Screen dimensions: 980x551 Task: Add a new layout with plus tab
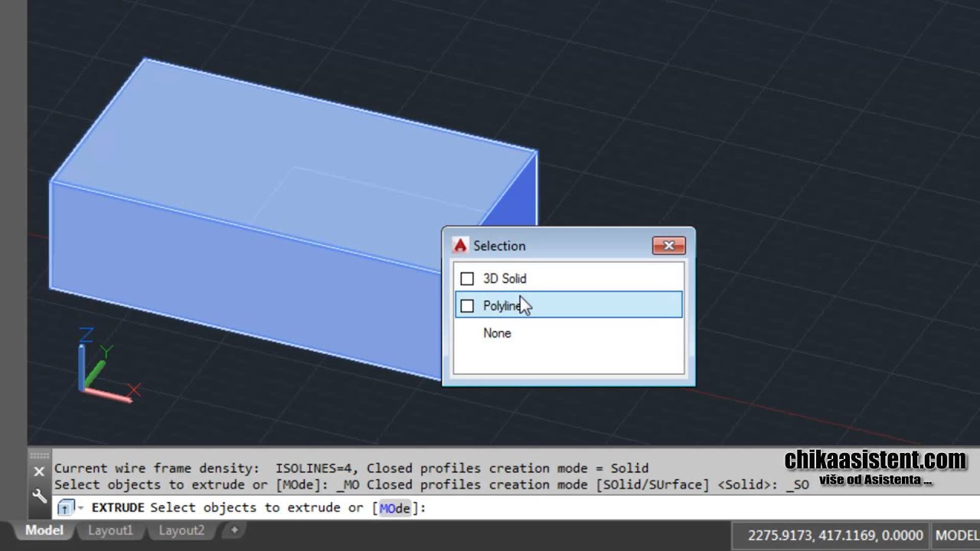(x=234, y=530)
